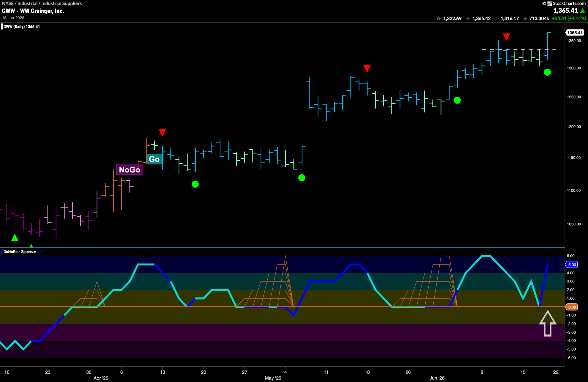
Task: Click the StockCharts.com logo text
Action: [569, 3]
